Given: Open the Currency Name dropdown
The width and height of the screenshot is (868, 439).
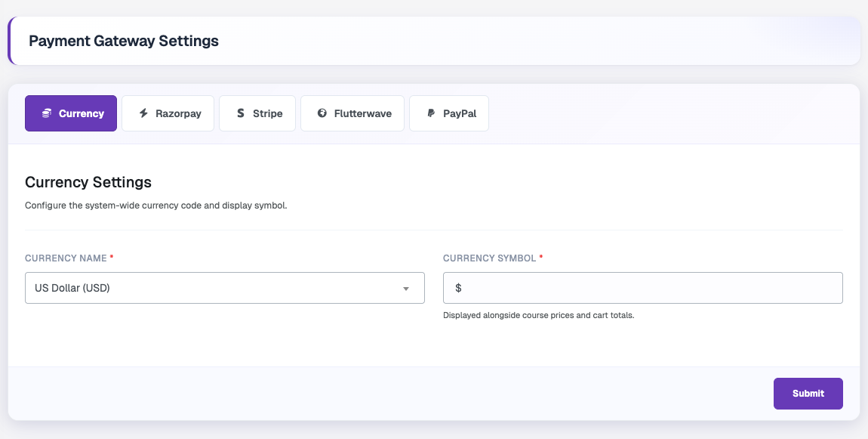Looking at the screenshot, I should (225, 288).
